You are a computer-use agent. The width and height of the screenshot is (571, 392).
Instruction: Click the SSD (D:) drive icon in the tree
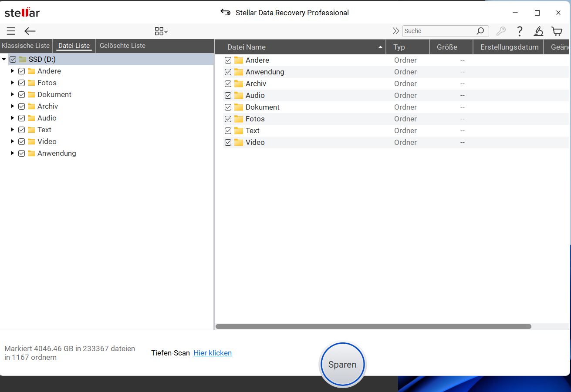tap(23, 59)
